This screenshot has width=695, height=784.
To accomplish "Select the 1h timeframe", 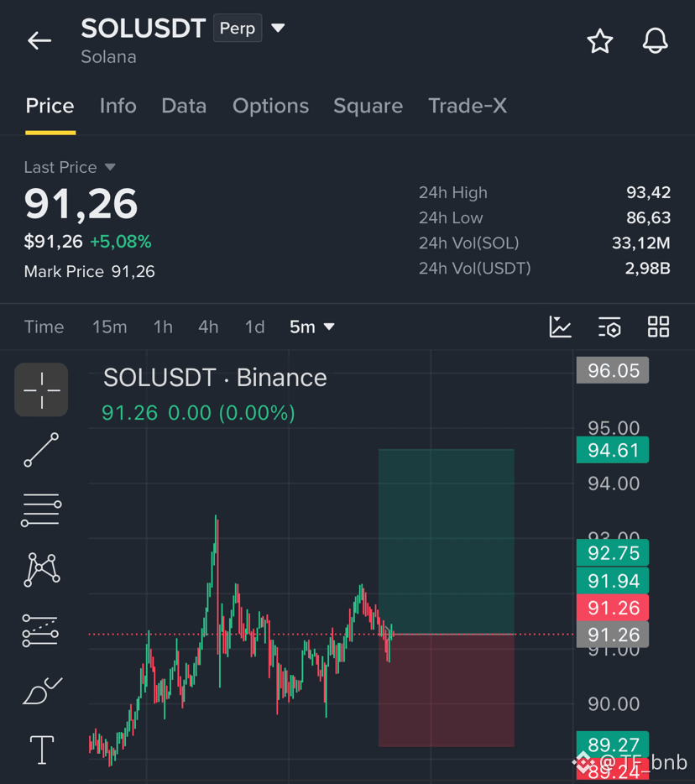I will (163, 327).
